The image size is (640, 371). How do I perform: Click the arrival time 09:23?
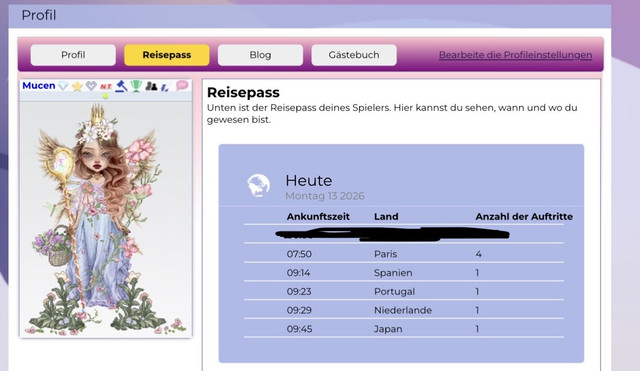(x=299, y=291)
